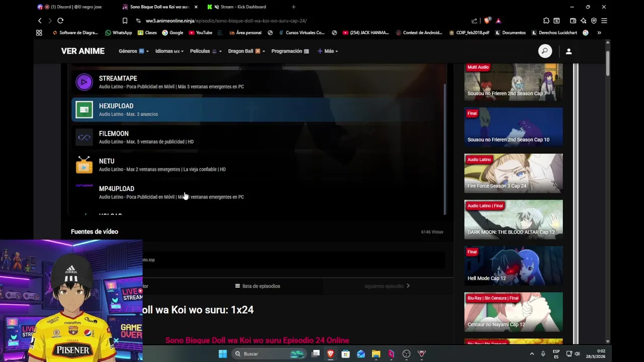This screenshot has width=644, height=362.
Task: Open Leo AI sparkle icon
Action: (x=583, y=21)
